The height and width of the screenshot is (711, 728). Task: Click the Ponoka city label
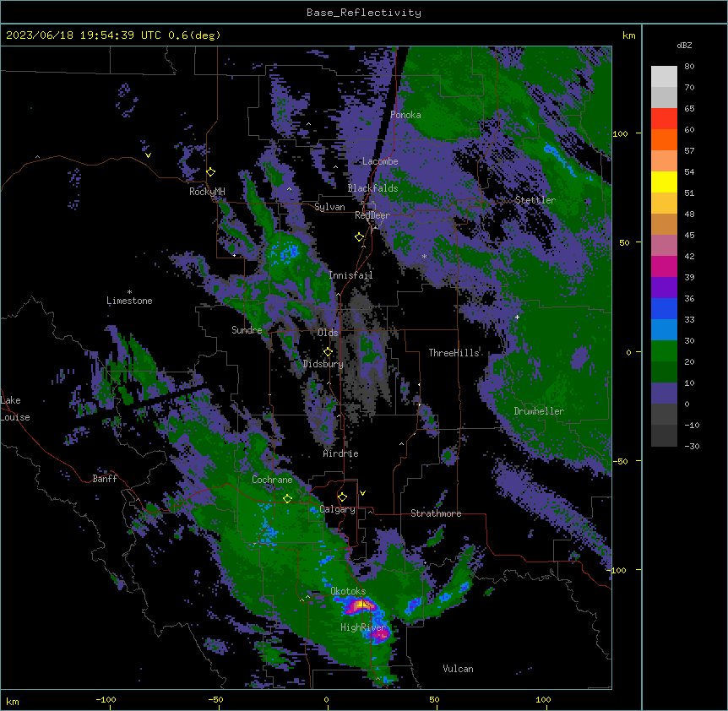click(405, 115)
